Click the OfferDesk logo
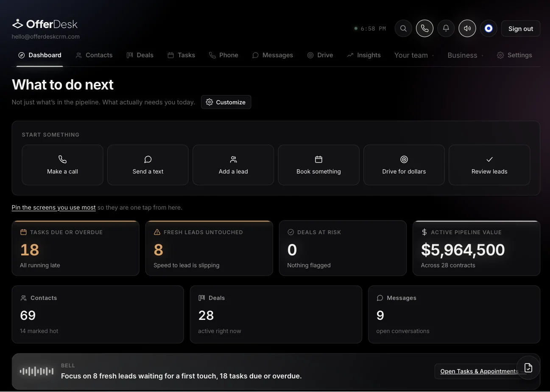Screen dimensions: 550x392 (x=45, y=24)
